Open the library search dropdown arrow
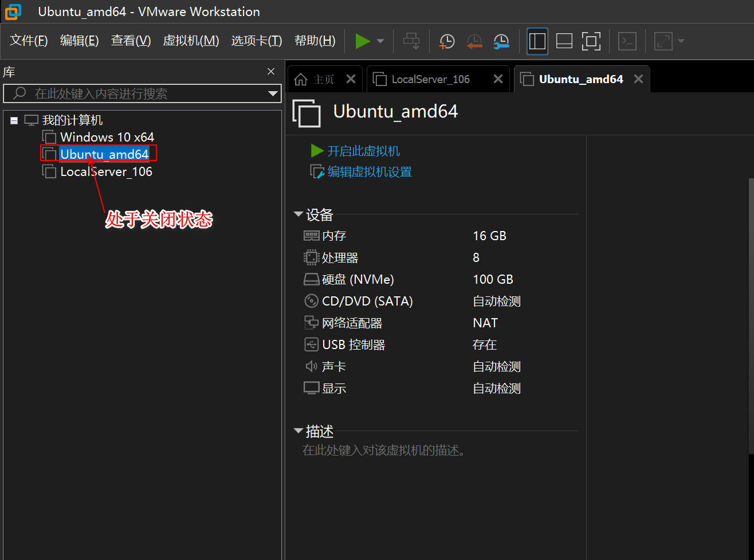Screen dimensions: 754x560 click(x=273, y=94)
